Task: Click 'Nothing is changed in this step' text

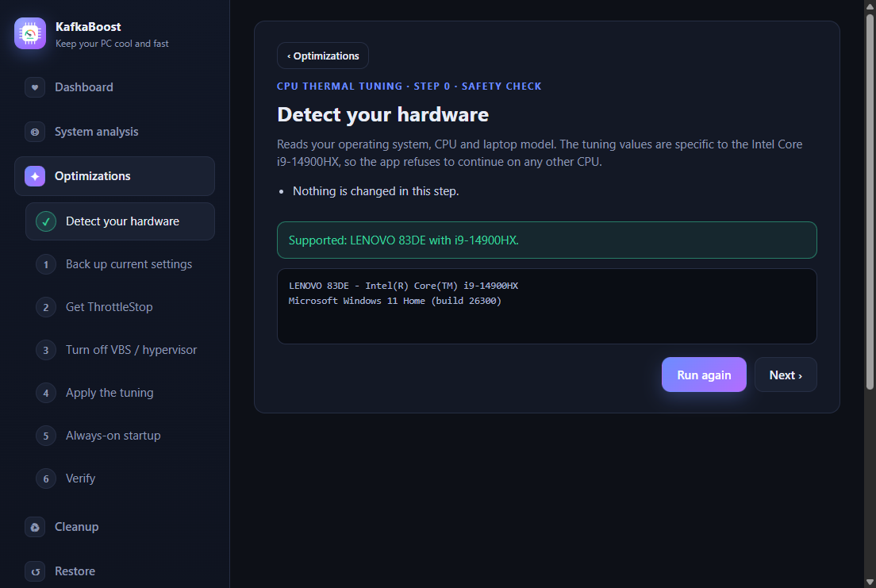Action: click(376, 191)
